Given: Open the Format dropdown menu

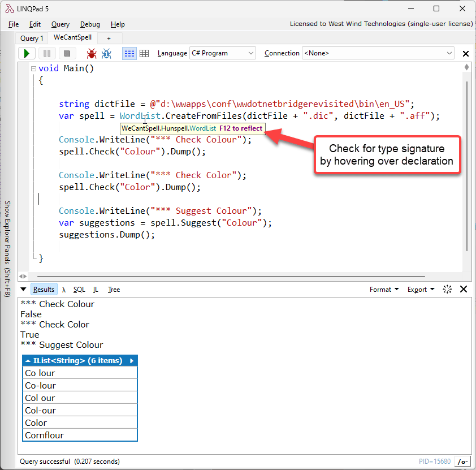Looking at the screenshot, I should coord(384,289).
